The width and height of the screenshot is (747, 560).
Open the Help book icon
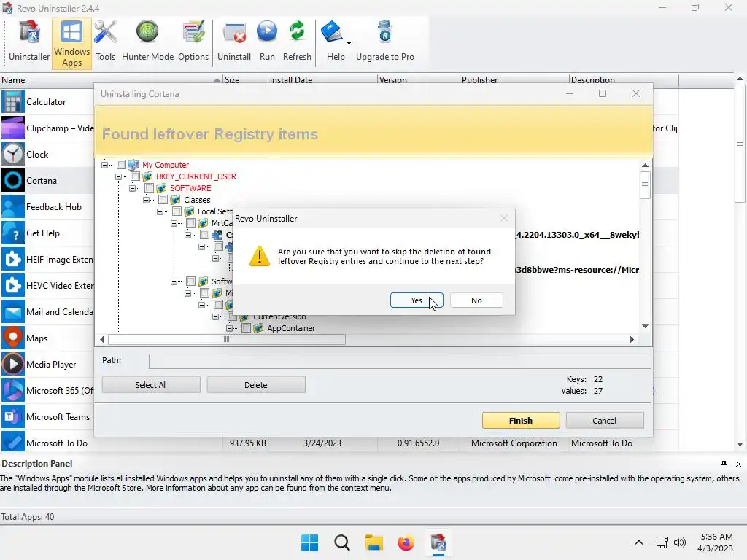tap(333, 32)
